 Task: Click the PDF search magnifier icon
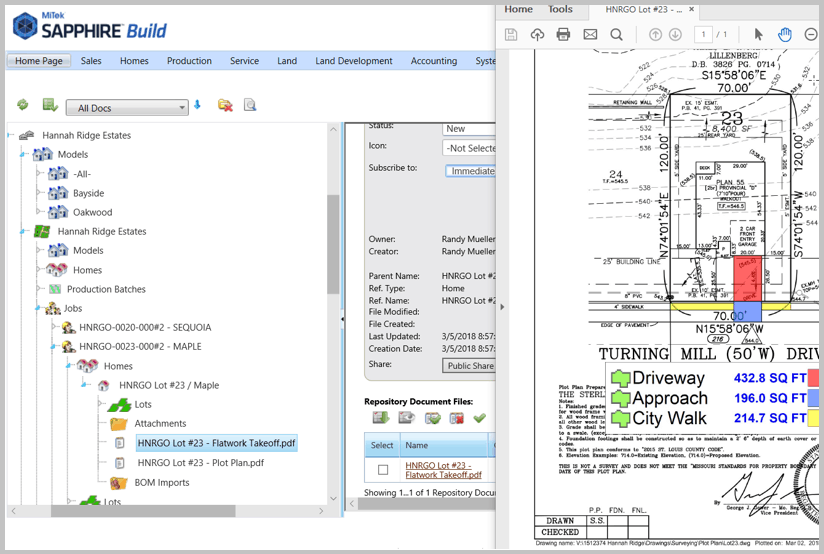pos(616,35)
